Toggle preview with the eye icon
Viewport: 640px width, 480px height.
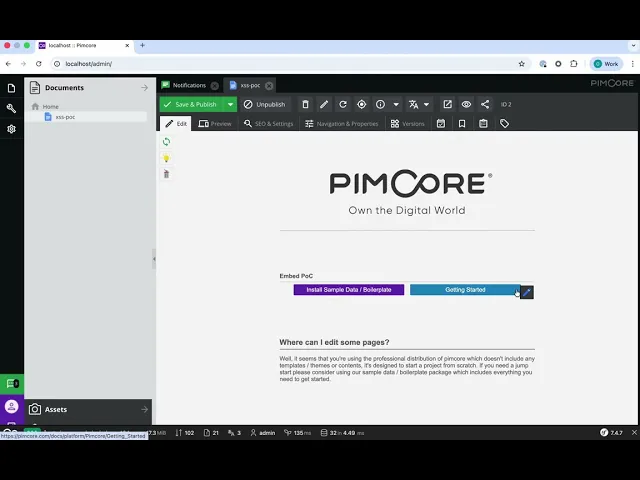pyautogui.click(x=466, y=104)
